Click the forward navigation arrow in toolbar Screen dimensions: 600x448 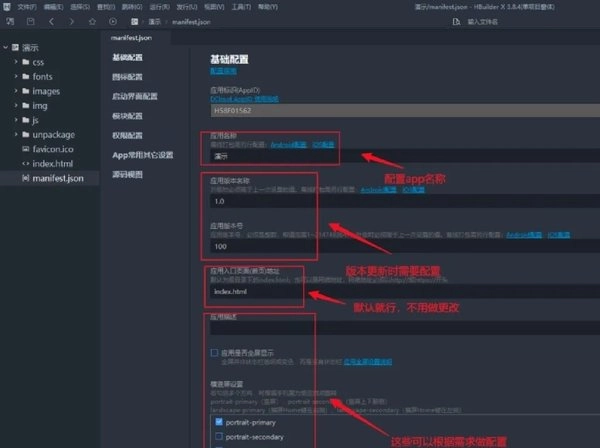click(x=70, y=21)
